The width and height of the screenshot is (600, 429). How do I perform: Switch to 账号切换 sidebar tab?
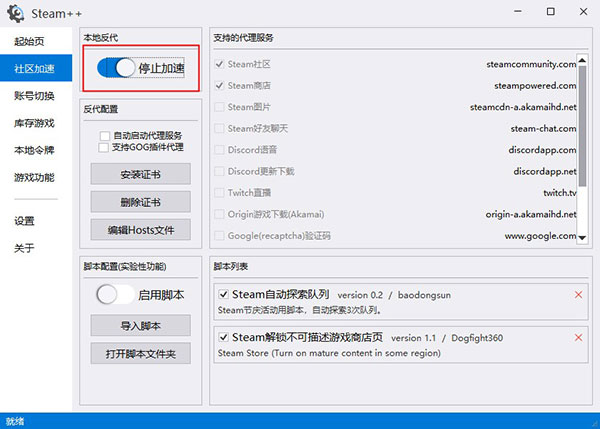(x=36, y=96)
